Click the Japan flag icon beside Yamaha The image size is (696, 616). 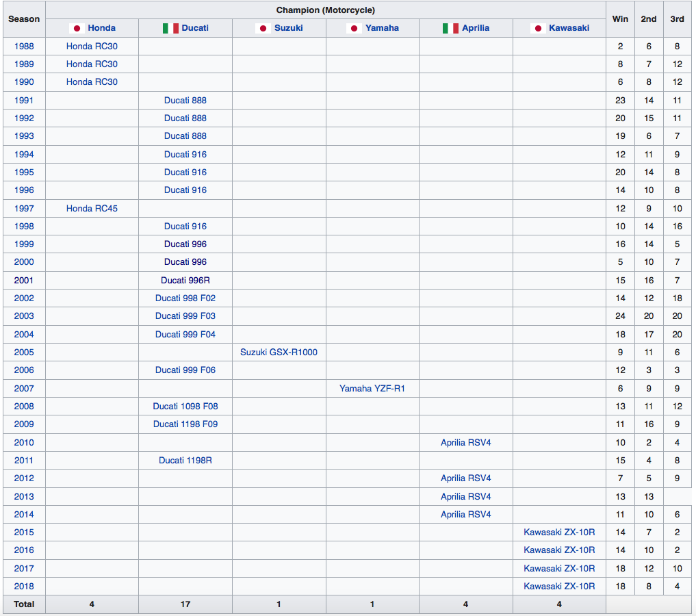355,28
